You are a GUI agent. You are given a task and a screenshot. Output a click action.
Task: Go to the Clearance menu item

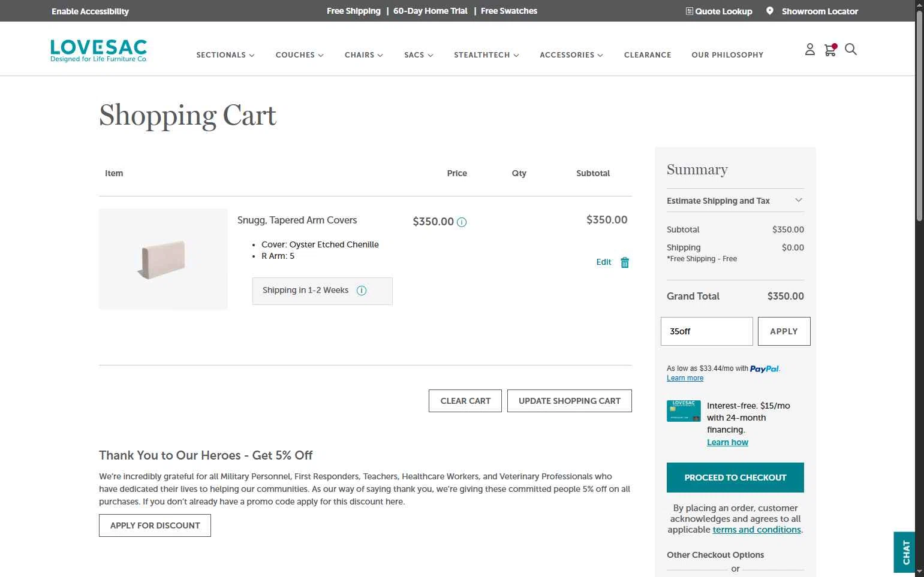point(648,55)
